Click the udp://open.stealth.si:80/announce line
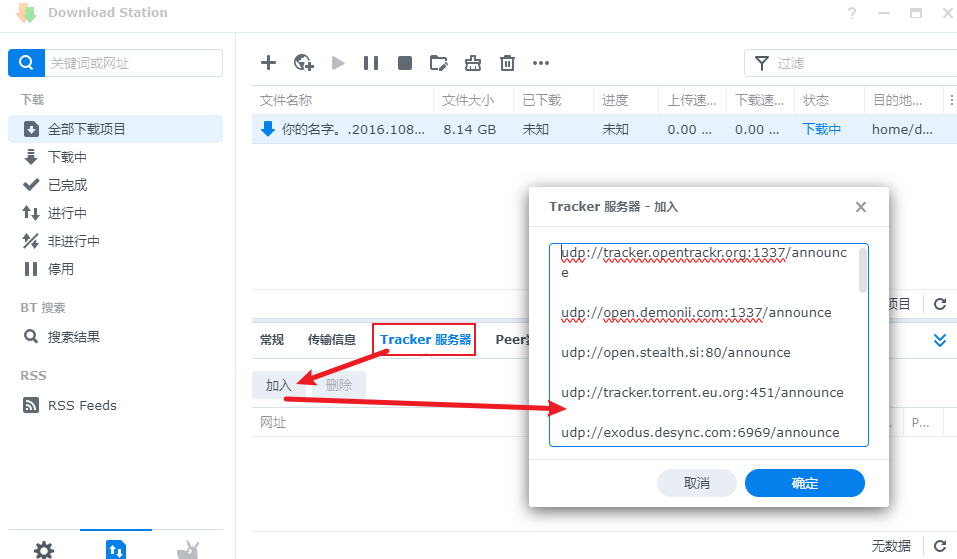The height and width of the screenshot is (559, 957). click(676, 352)
